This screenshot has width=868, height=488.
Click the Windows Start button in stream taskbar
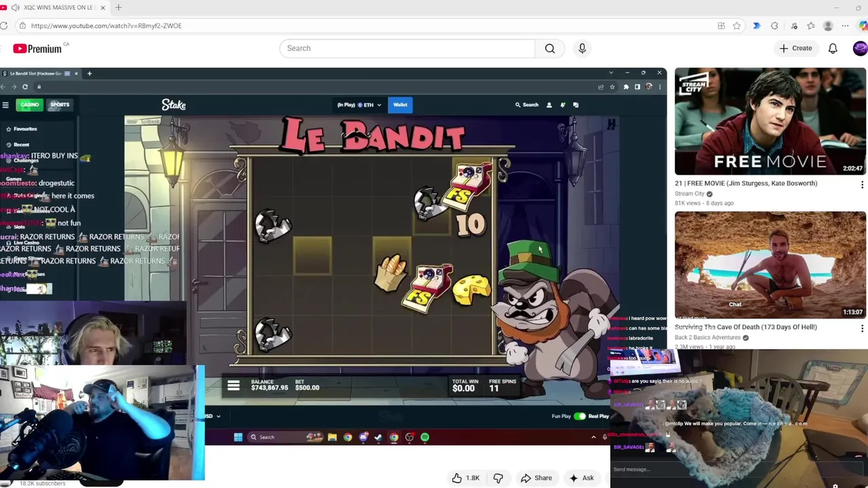pos(238,437)
